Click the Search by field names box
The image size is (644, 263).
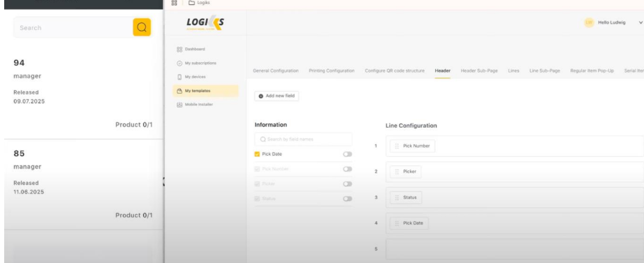pos(303,140)
